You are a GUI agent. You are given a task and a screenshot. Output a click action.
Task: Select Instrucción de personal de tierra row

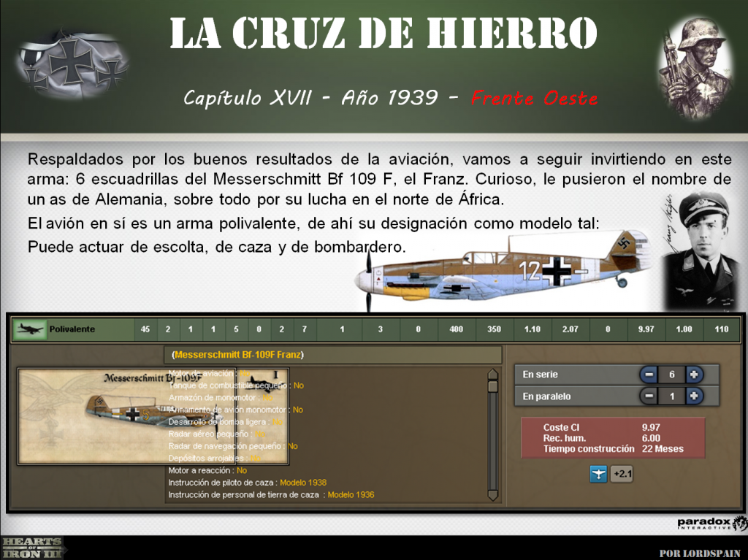point(271,495)
